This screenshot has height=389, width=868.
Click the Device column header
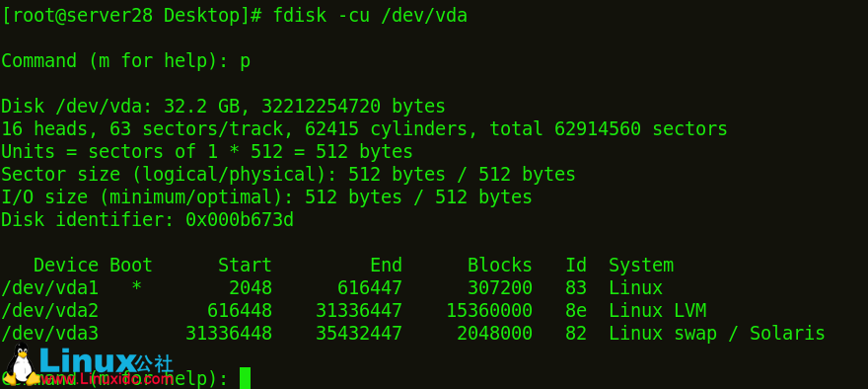tap(66, 265)
